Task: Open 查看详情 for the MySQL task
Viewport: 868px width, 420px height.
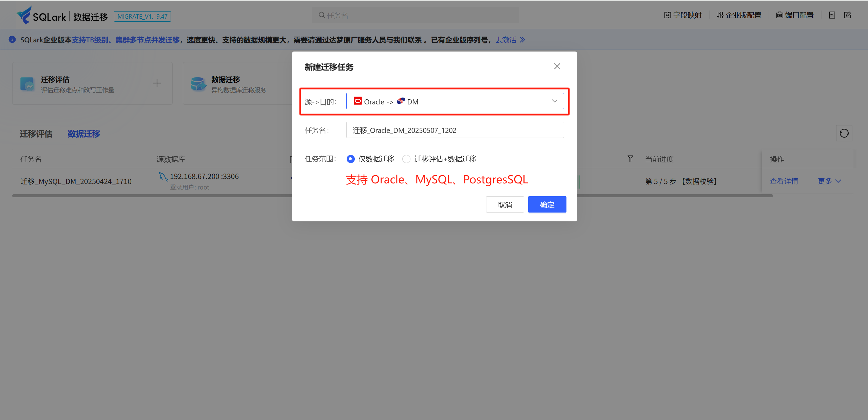Action: 784,181
